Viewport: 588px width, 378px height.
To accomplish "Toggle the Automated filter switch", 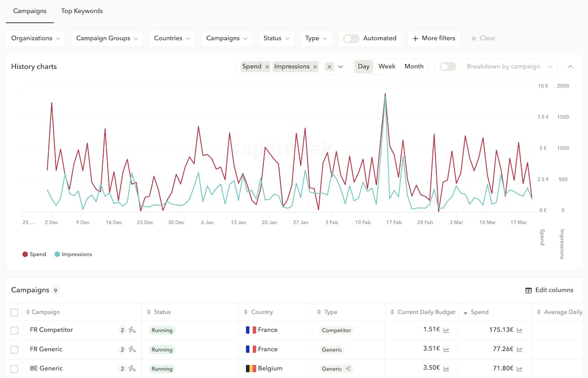I will coord(351,38).
